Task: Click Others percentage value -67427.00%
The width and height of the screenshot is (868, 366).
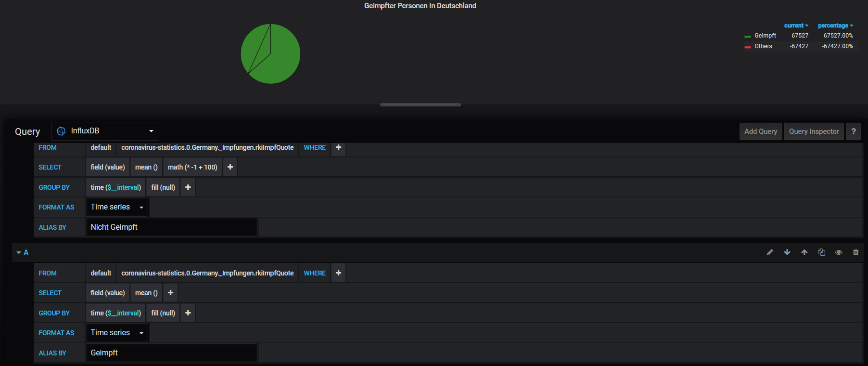Action: click(x=838, y=46)
